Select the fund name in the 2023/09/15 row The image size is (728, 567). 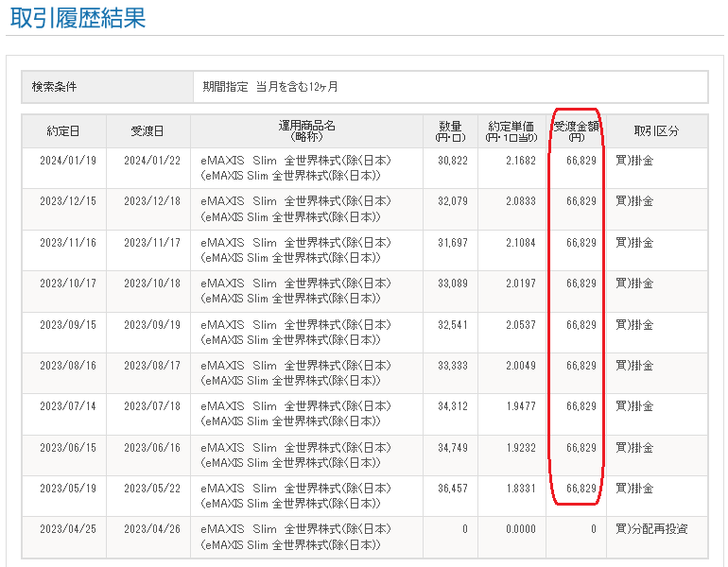click(x=295, y=332)
